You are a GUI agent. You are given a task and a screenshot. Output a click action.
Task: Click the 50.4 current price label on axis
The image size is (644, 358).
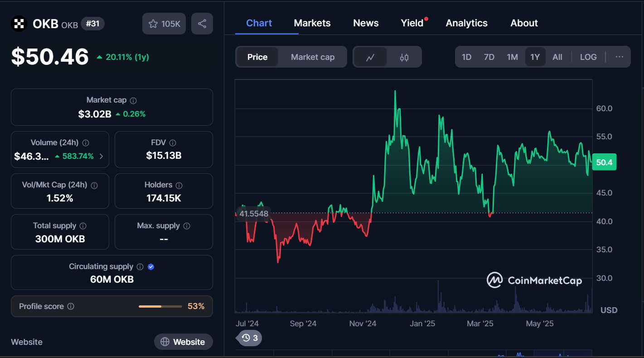click(x=604, y=162)
